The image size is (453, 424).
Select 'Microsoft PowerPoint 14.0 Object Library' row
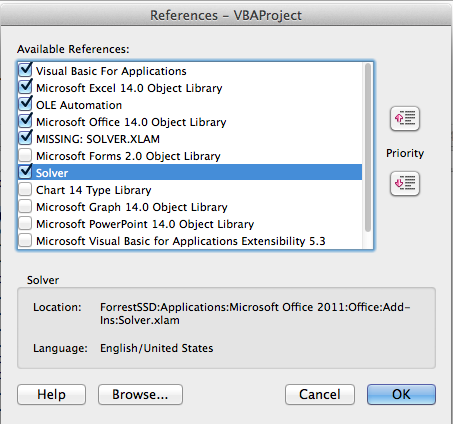pos(190,224)
